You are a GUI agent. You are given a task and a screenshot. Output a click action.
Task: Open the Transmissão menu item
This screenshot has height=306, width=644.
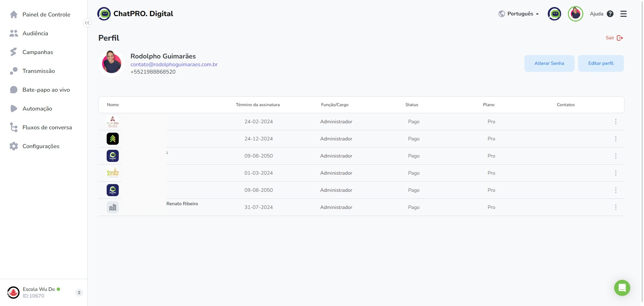(39, 71)
